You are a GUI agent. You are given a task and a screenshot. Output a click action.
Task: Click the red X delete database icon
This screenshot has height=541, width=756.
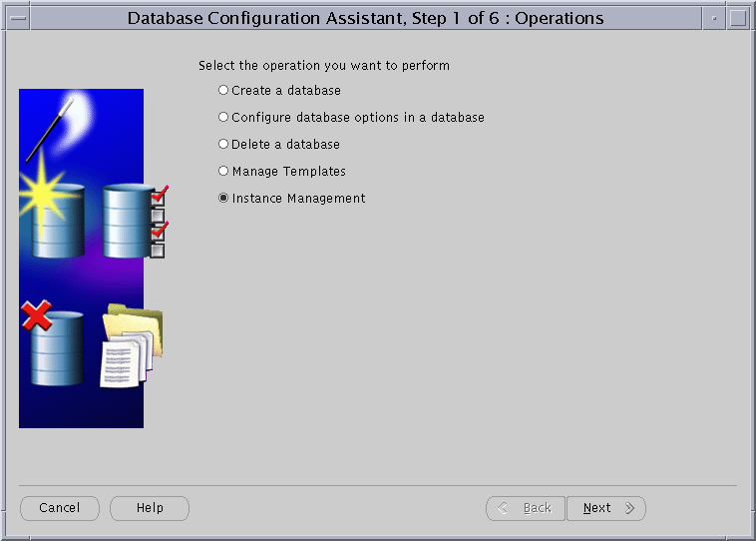(x=37, y=316)
